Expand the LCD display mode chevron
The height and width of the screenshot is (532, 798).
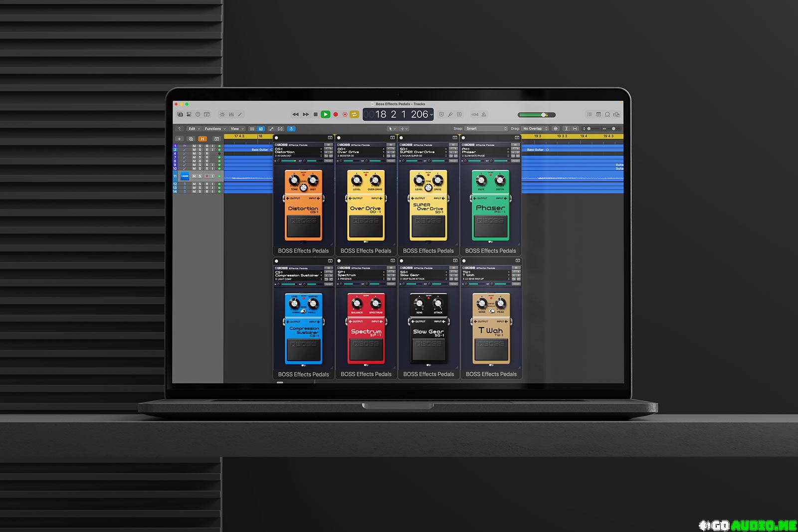(431, 115)
